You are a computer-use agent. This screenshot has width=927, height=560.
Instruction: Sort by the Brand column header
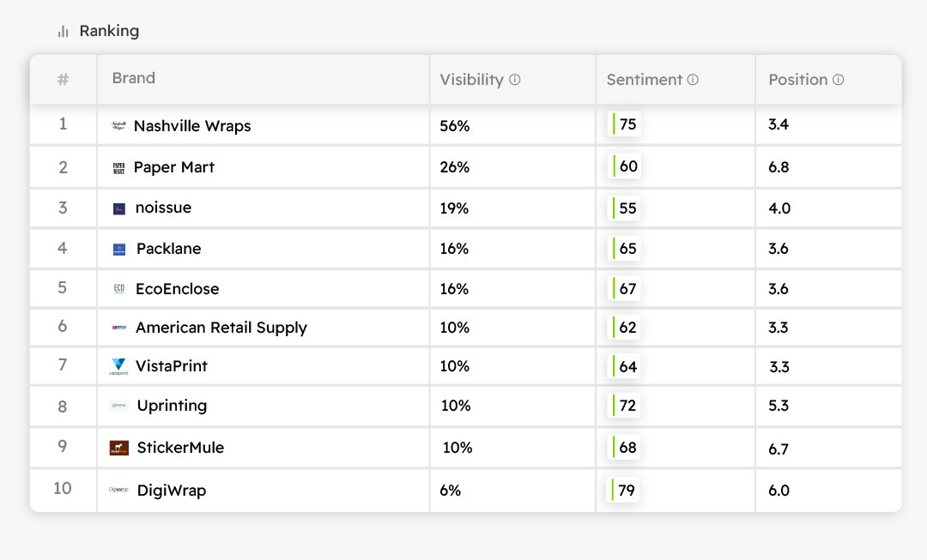pos(134,78)
